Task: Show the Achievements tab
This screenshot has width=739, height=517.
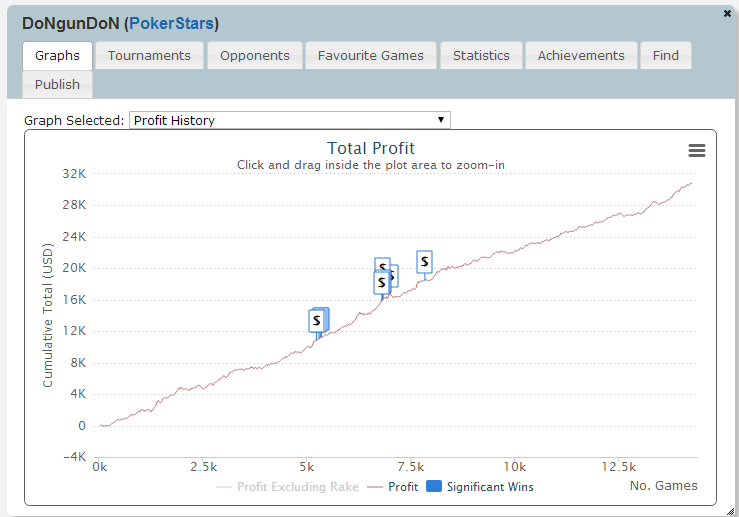Action: (581, 56)
